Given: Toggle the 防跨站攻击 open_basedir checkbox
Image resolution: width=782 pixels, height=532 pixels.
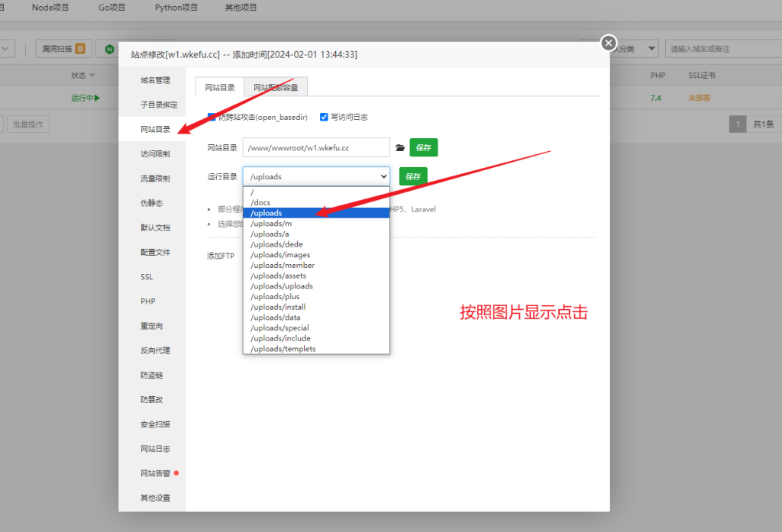Looking at the screenshot, I should pyautogui.click(x=212, y=118).
